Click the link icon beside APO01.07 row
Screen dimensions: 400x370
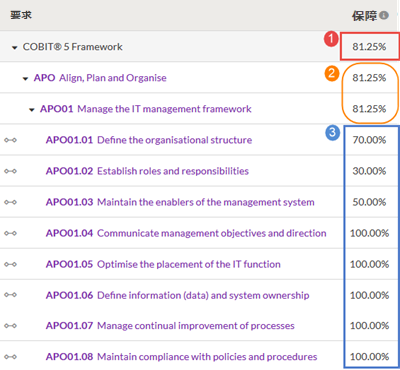pyautogui.click(x=10, y=326)
